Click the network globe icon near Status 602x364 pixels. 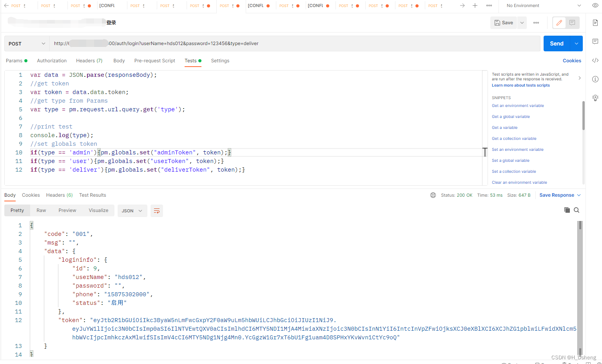click(x=433, y=195)
